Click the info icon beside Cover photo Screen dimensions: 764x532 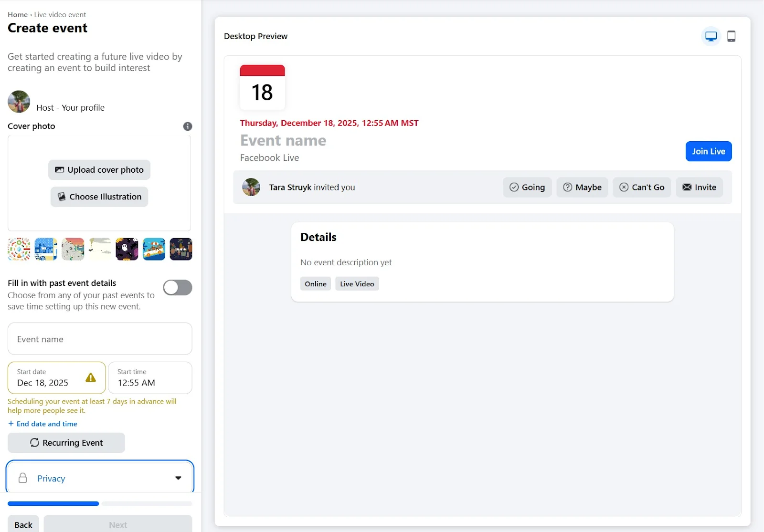pyautogui.click(x=187, y=126)
